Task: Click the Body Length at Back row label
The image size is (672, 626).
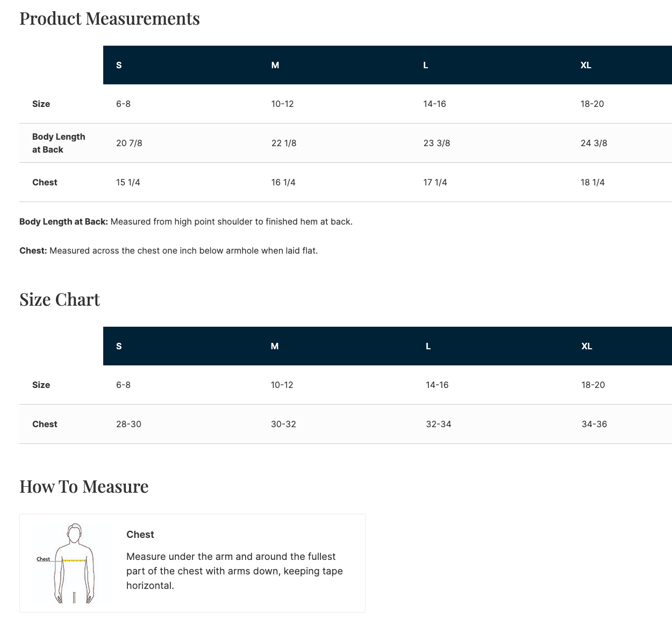Action: [59, 143]
